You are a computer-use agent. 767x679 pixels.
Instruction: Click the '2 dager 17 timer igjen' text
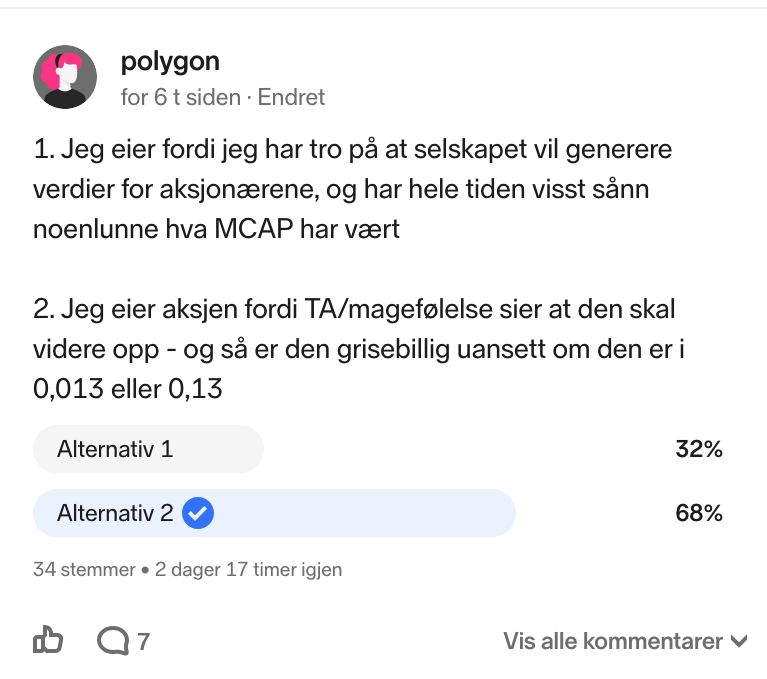[x=248, y=569]
